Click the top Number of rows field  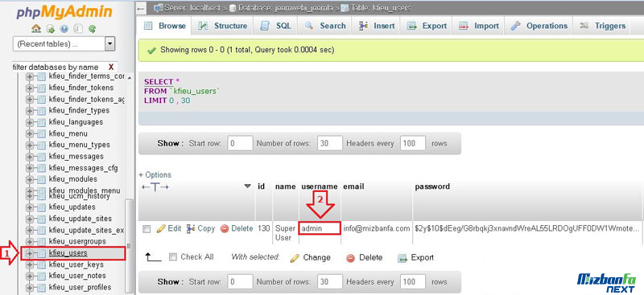tap(330, 144)
